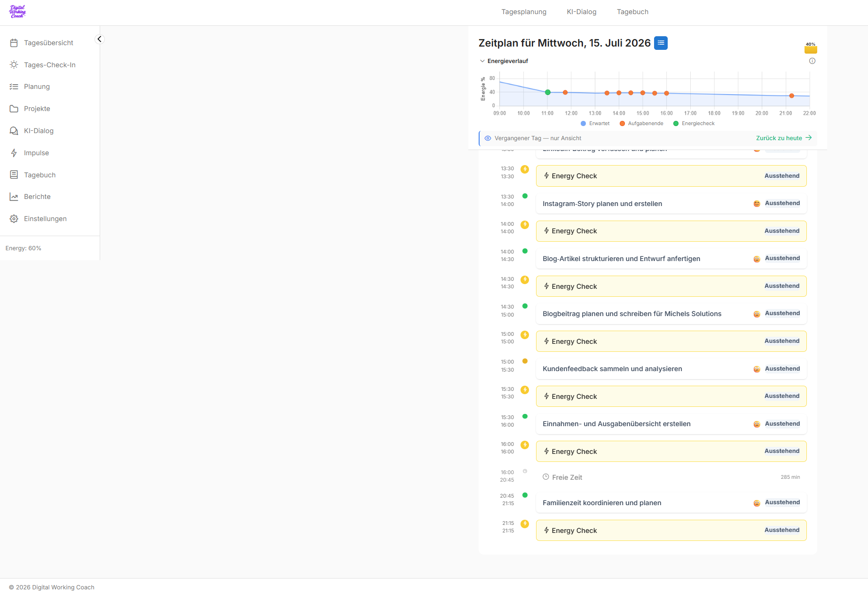Click Ausstehend badge on 16:00 Energy Check

tap(781, 451)
